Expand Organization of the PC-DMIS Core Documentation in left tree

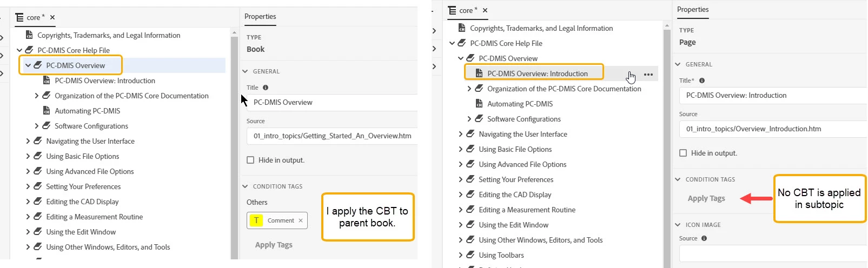[37, 96]
